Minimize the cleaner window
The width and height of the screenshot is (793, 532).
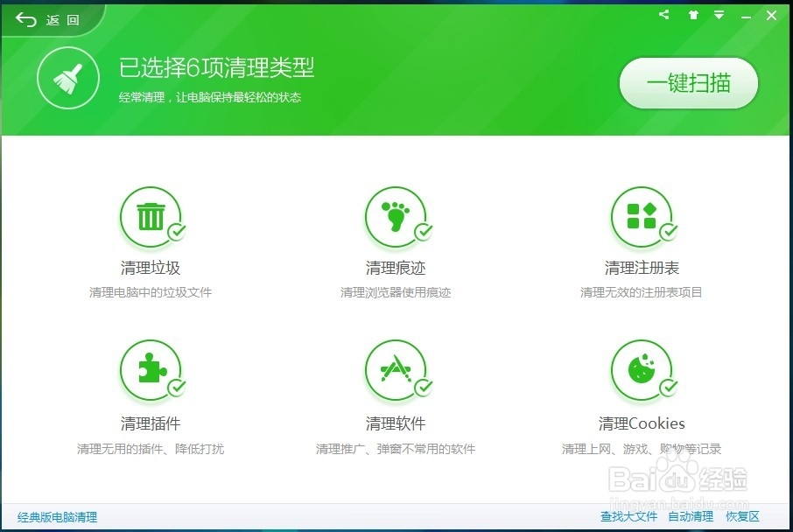(746, 17)
